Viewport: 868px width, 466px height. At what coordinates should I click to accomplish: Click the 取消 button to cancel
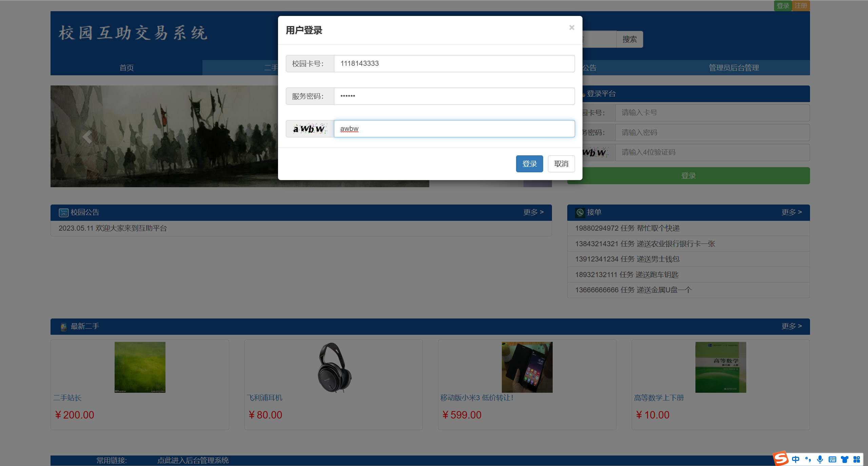(x=561, y=163)
